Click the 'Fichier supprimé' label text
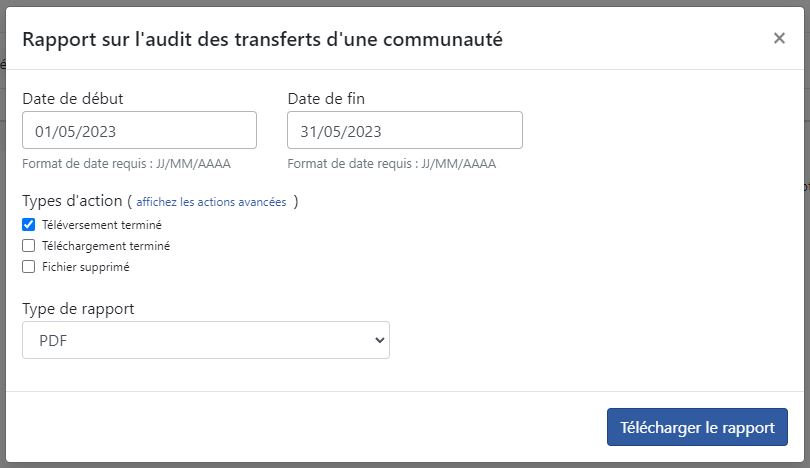The height and width of the screenshot is (468, 810). [86, 267]
